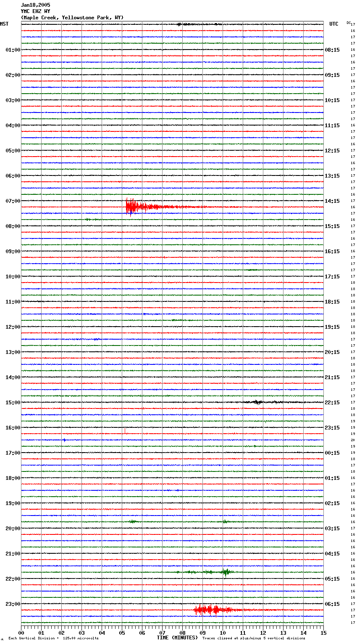The image size is (357, 644).
Task: Select the 19:00 MST time label
Action: pyautogui.click(x=13, y=503)
